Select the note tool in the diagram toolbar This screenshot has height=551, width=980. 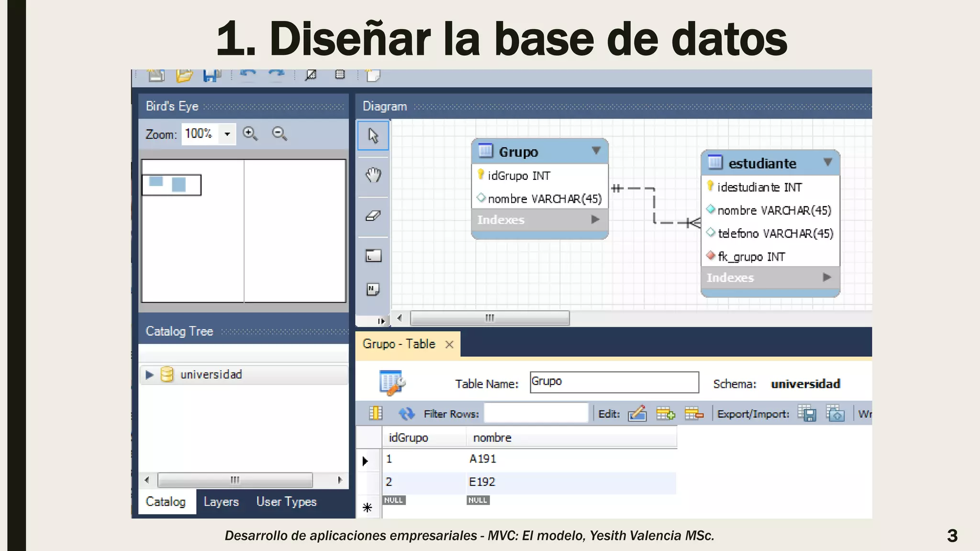373,289
